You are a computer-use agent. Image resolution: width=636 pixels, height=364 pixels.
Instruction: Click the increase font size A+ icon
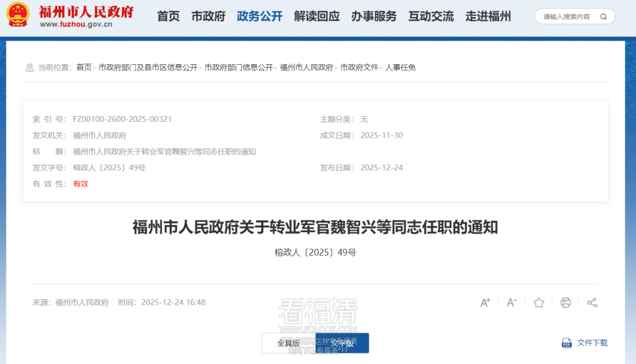(485, 302)
